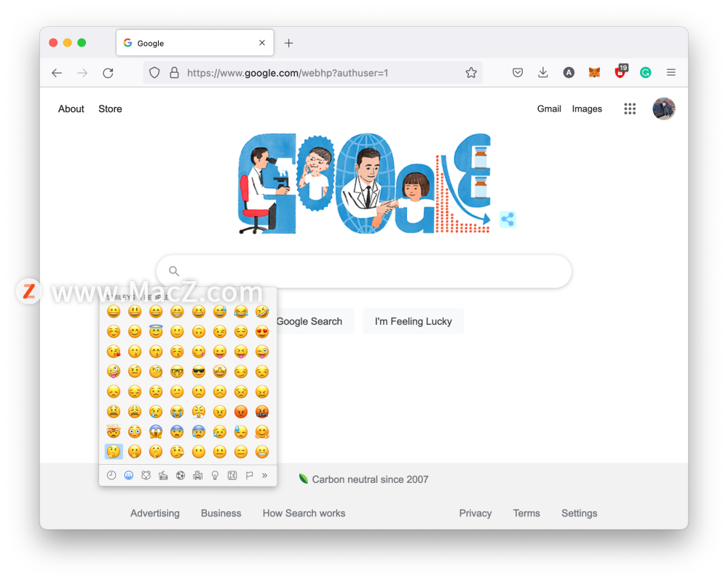
Task: Open the About link
Action: pos(71,109)
